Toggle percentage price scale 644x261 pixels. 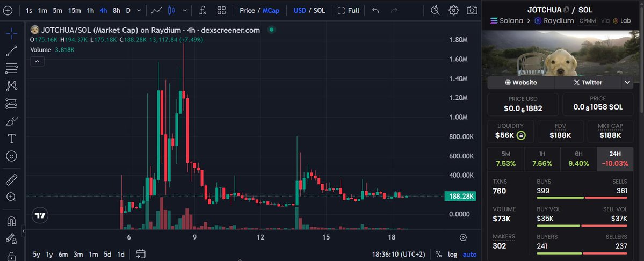point(439,255)
